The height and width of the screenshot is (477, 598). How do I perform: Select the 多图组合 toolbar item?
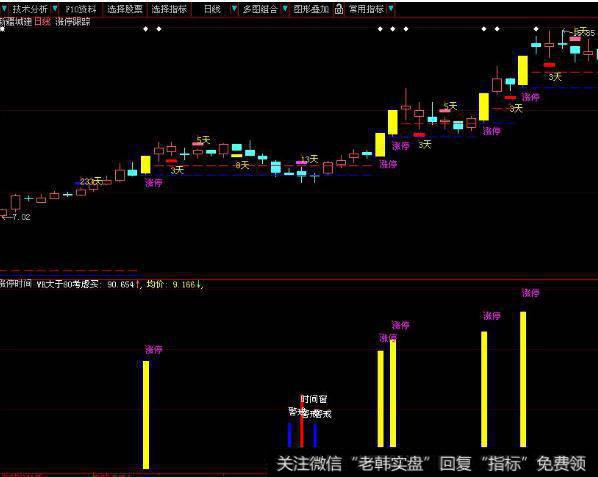tap(260, 9)
